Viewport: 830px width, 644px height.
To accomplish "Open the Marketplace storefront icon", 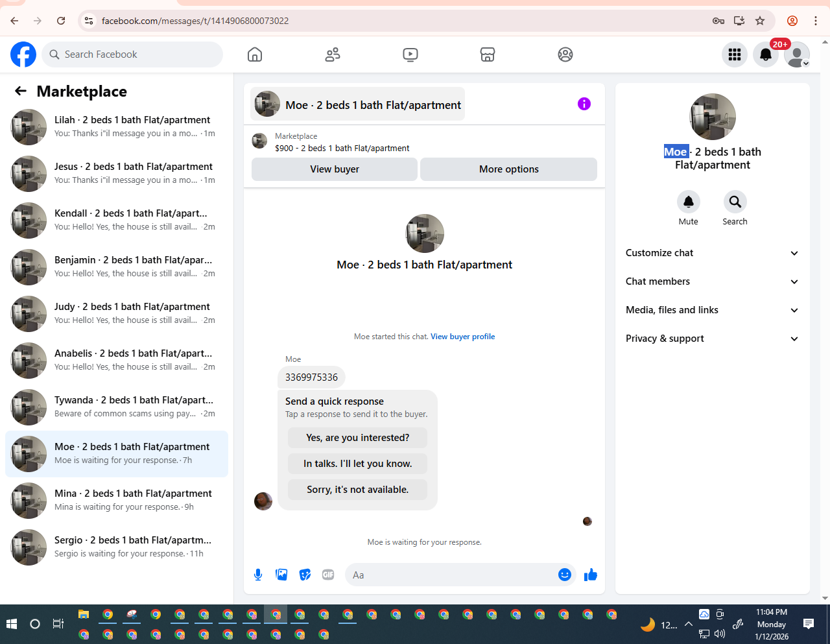I will pos(488,54).
